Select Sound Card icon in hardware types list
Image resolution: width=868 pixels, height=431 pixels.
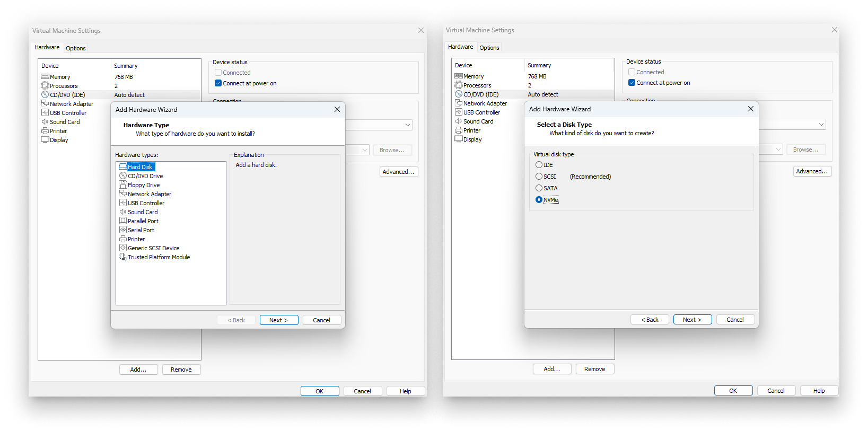[x=123, y=212]
